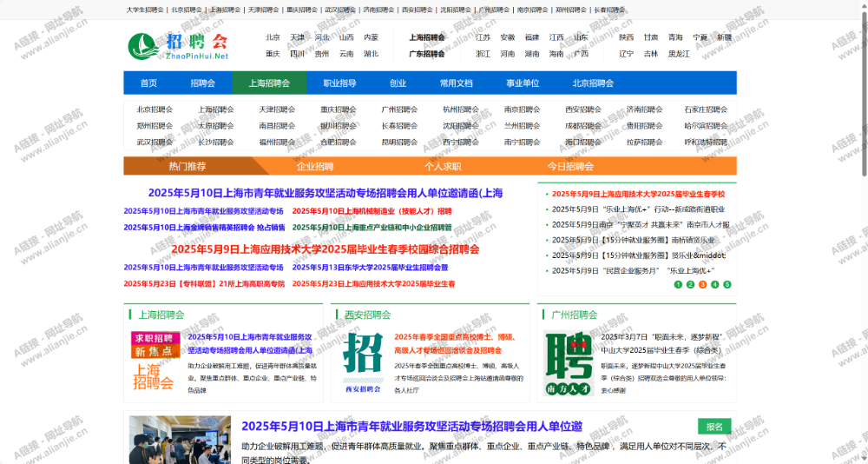Select the orange page 3 indicator

[702, 284]
